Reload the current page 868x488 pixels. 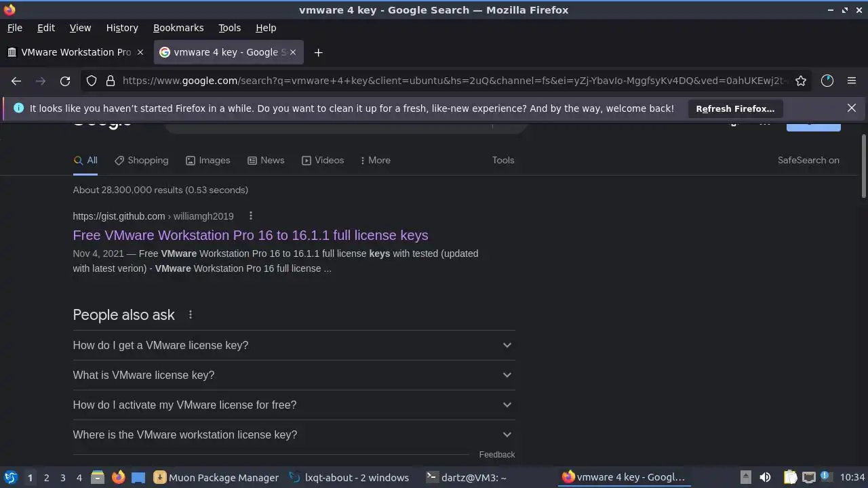(65, 81)
